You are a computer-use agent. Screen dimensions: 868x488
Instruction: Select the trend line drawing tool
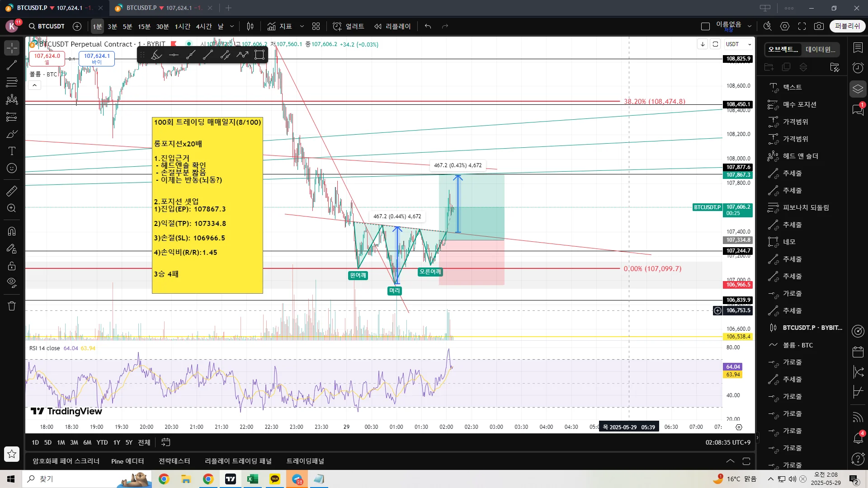12,65
